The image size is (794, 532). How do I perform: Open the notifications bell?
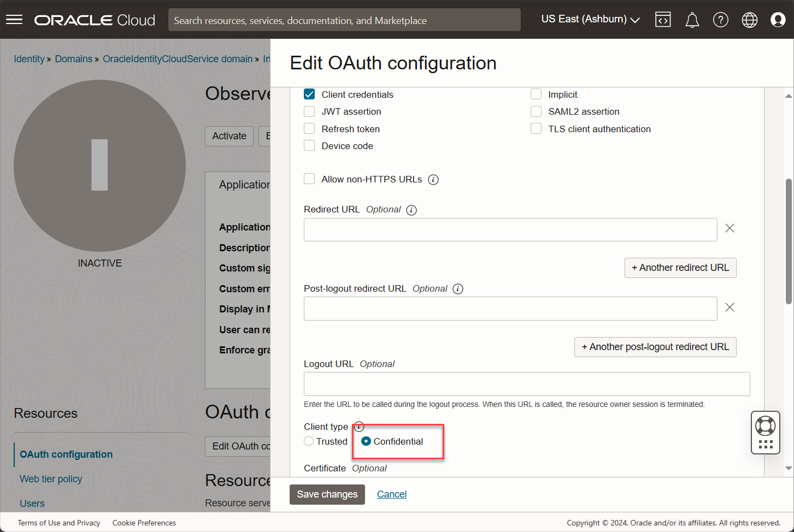(x=692, y=20)
